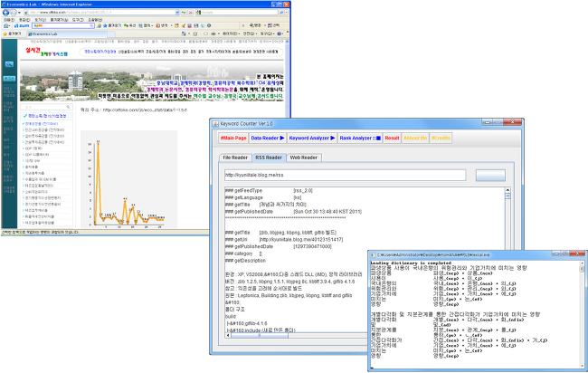Open the Page dropdown in IE command bar
Viewport: 588px width, 373px height.
coord(230,33)
